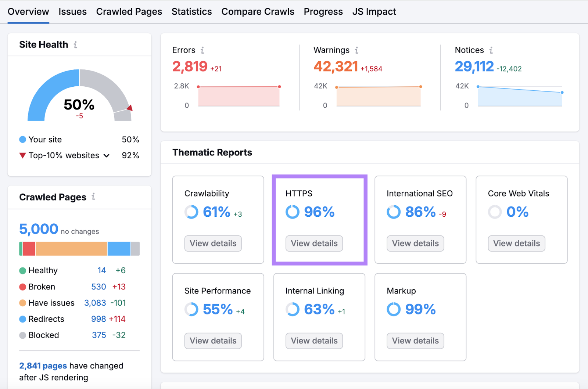
Task: Click the Notices trend chart
Action: click(x=520, y=96)
